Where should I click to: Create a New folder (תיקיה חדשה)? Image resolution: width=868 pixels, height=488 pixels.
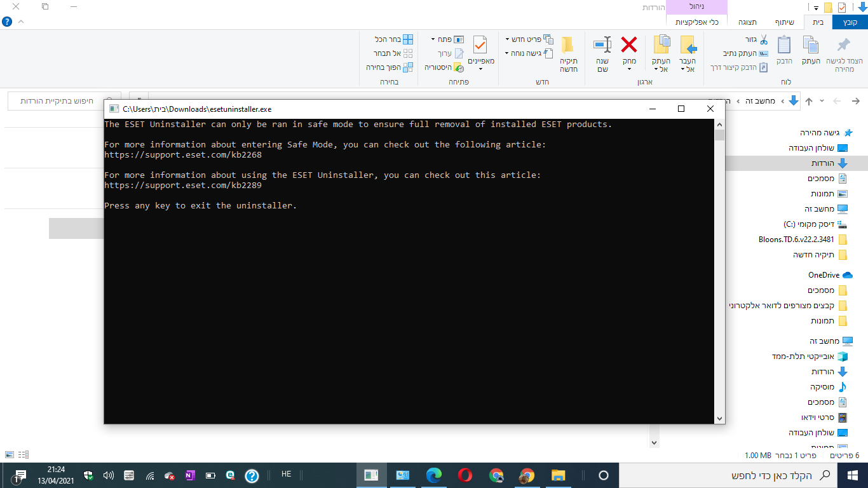(568, 53)
